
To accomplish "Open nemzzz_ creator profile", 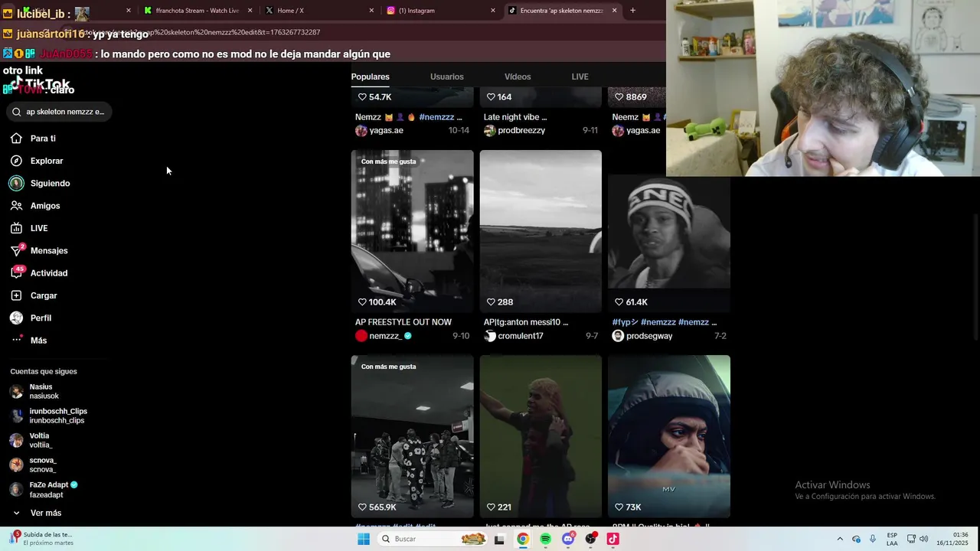I will click(x=385, y=336).
